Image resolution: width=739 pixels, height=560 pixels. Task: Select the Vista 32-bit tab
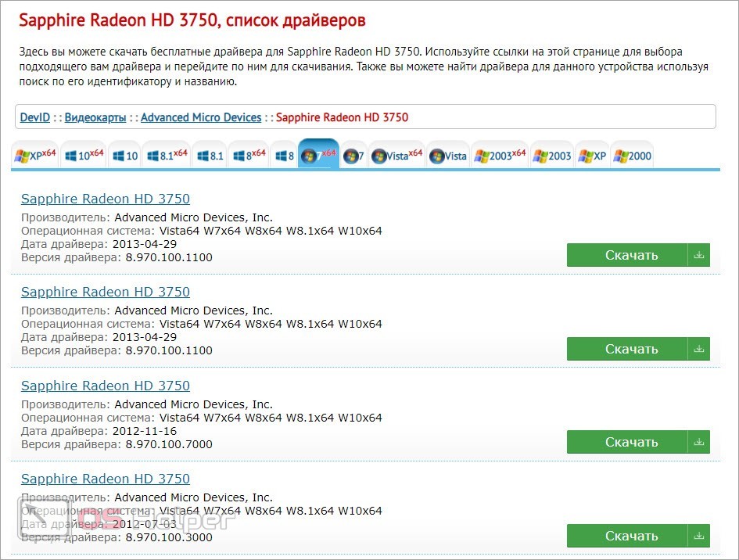click(x=448, y=155)
